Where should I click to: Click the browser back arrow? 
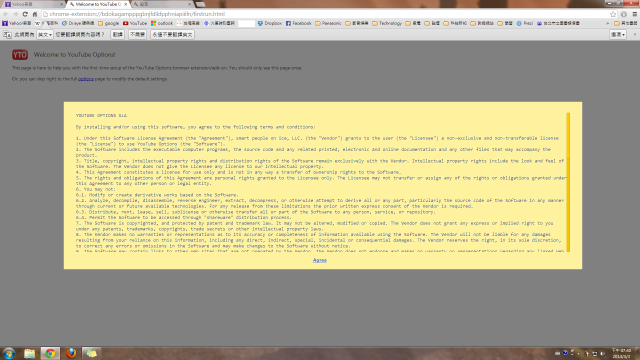tap(6, 14)
